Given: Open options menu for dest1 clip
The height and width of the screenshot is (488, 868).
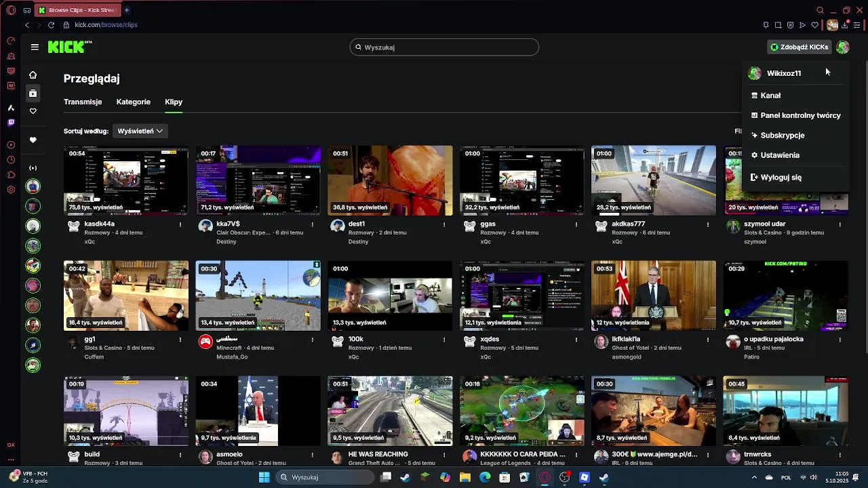Looking at the screenshot, I should [x=444, y=224].
